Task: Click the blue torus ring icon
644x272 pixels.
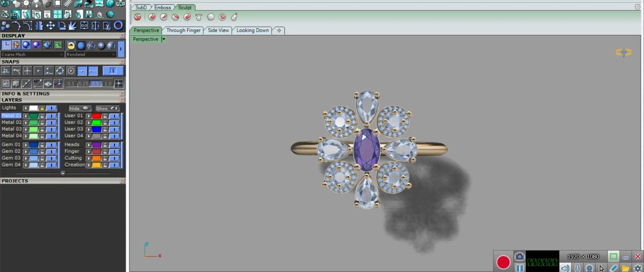Action: 118,26
